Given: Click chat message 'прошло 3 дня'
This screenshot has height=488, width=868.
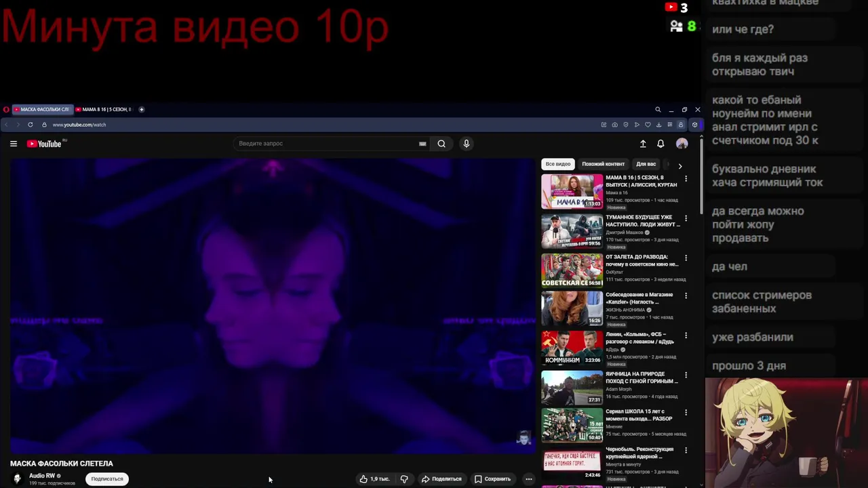Looking at the screenshot, I should (749, 366).
